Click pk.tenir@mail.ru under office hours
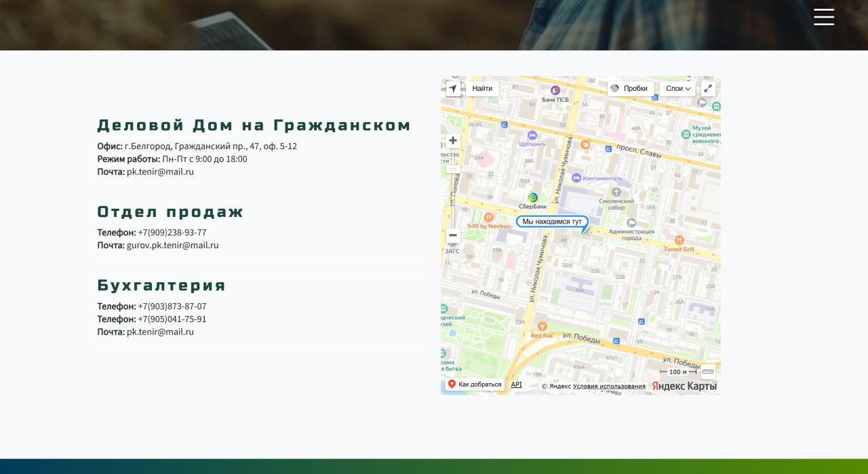 coord(161,172)
